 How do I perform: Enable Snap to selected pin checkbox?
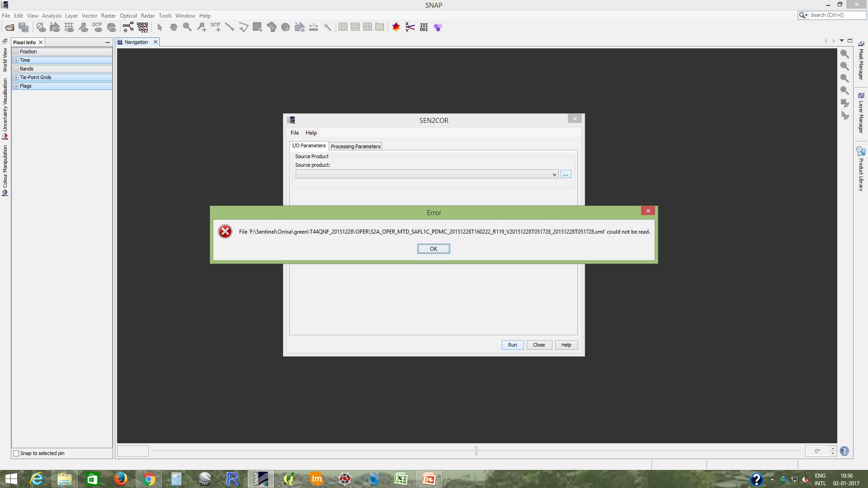[16, 453]
